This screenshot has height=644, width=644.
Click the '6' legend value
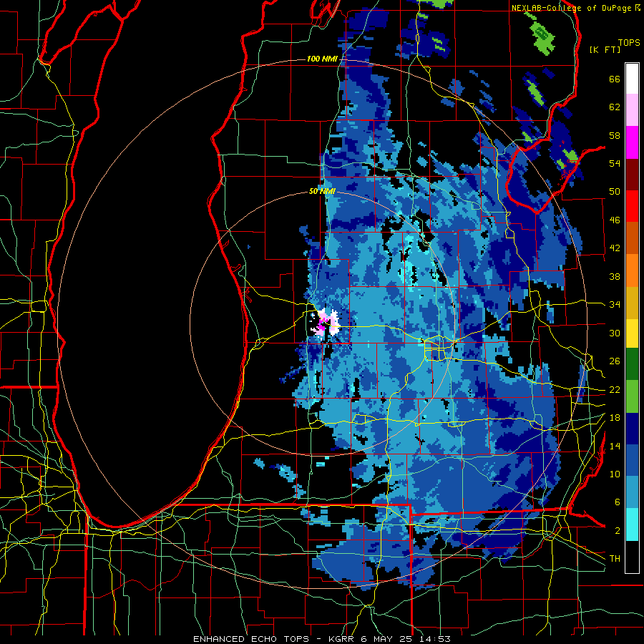(x=617, y=502)
